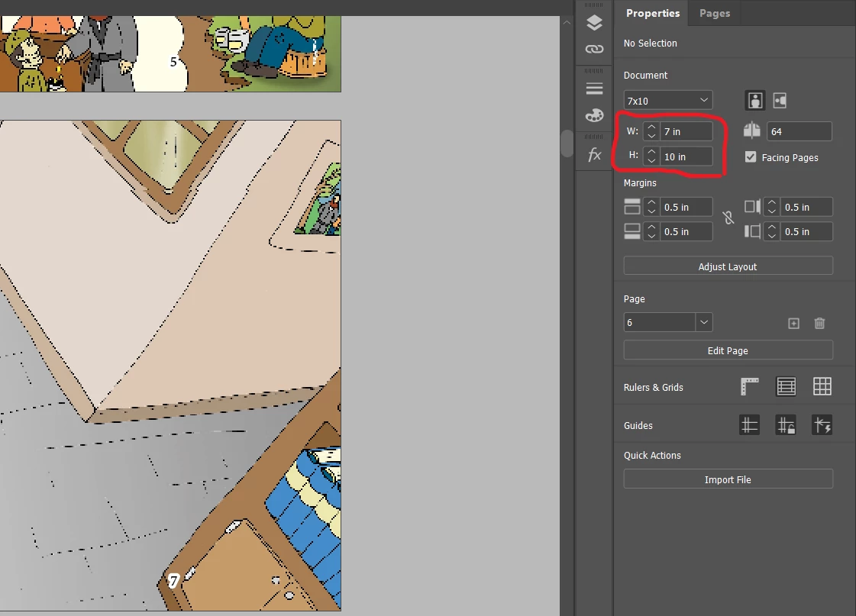
Task: Toggle show guides icon
Action: [x=750, y=425]
